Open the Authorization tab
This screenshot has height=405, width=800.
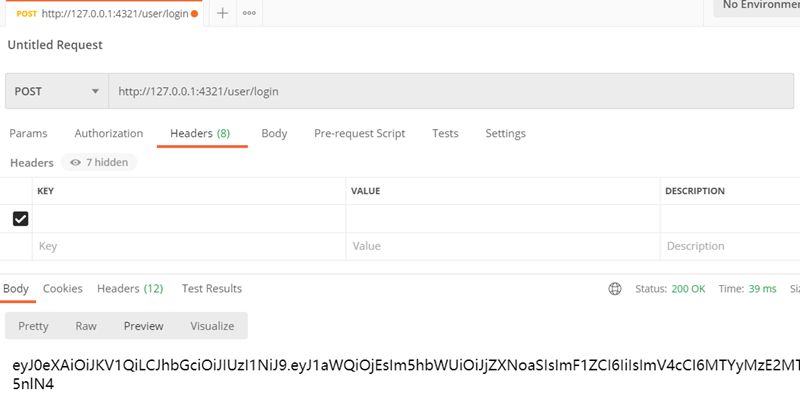(108, 134)
